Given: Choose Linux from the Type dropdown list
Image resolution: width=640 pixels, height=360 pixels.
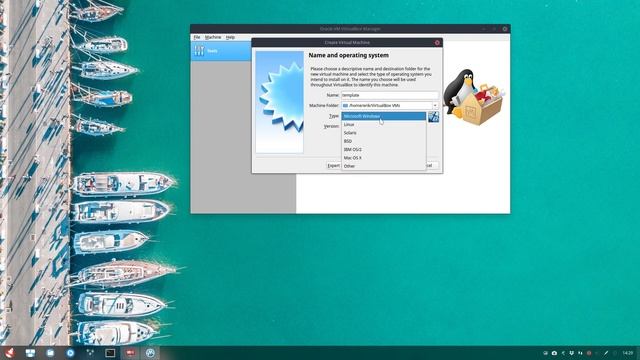Looking at the screenshot, I should (x=383, y=124).
